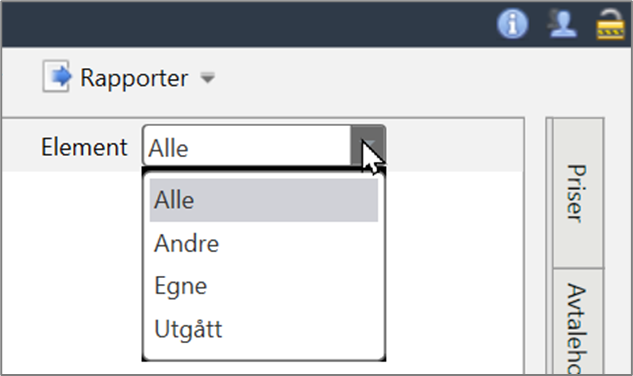Click the user profile icon
The image size is (633, 376).
point(562,23)
